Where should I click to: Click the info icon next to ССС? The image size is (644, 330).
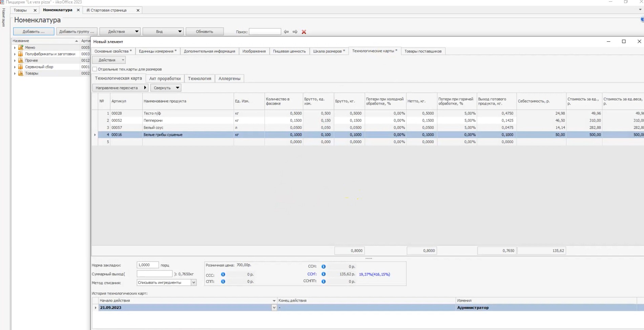click(223, 274)
